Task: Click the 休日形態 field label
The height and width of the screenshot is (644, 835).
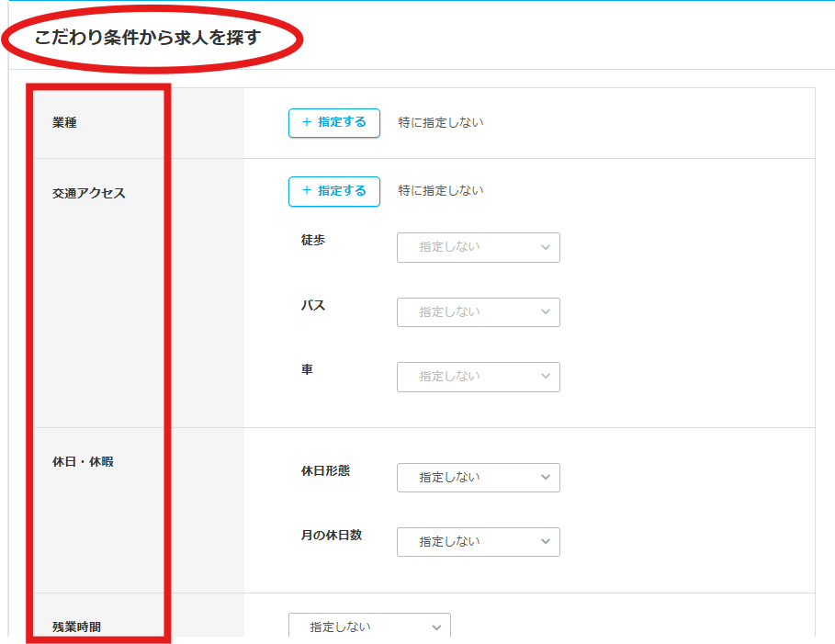Action: [x=325, y=470]
